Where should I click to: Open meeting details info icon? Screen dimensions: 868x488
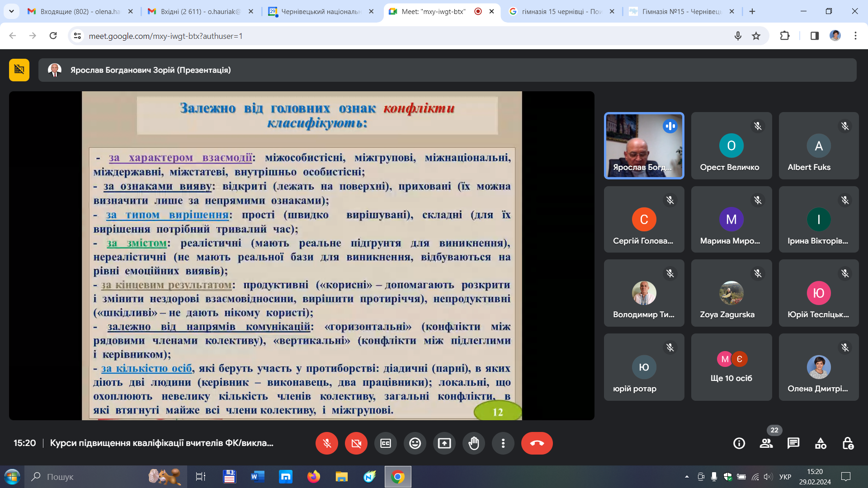click(739, 443)
